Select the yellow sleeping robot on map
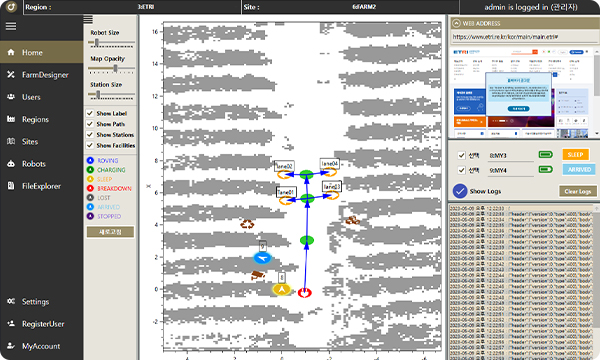Viewport: 600px width, 360px height. pos(282,290)
